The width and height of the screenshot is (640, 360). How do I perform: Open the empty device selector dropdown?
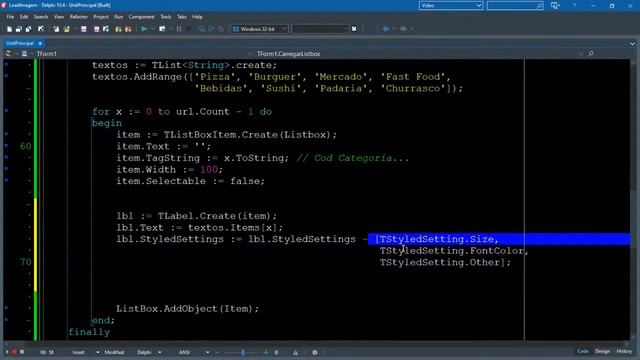click(x=320, y=29)
